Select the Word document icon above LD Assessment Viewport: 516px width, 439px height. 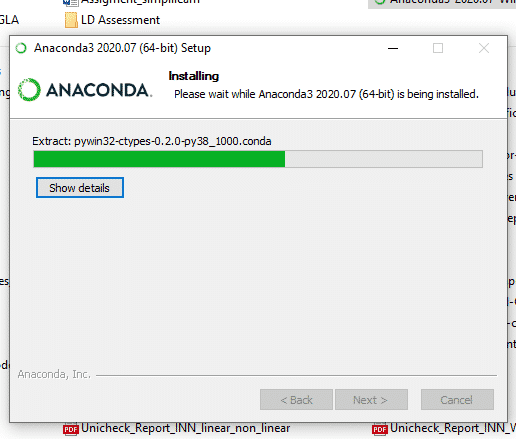(71, 3)
